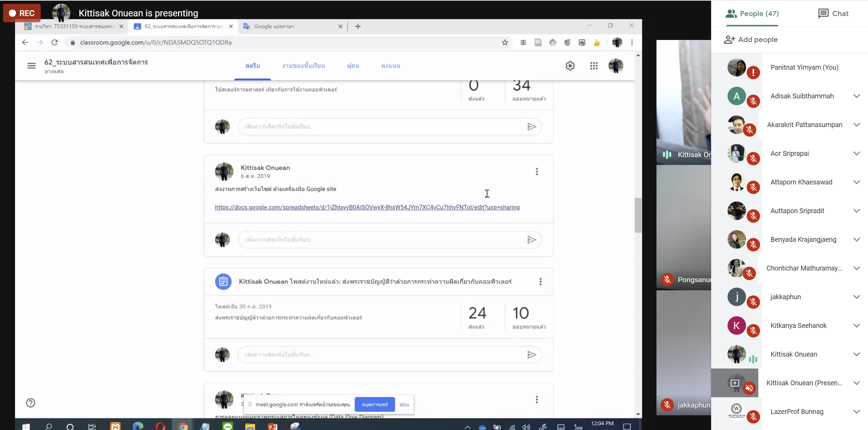
Task: Open three-dot menu on Google site post
Action: 537,171
